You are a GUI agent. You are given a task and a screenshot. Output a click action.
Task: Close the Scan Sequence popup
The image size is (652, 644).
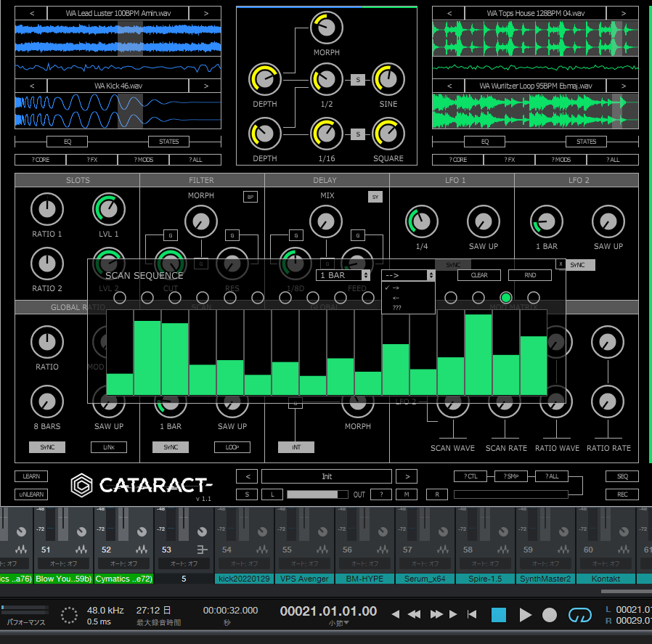pyautogui.click(x=561, y=264)
